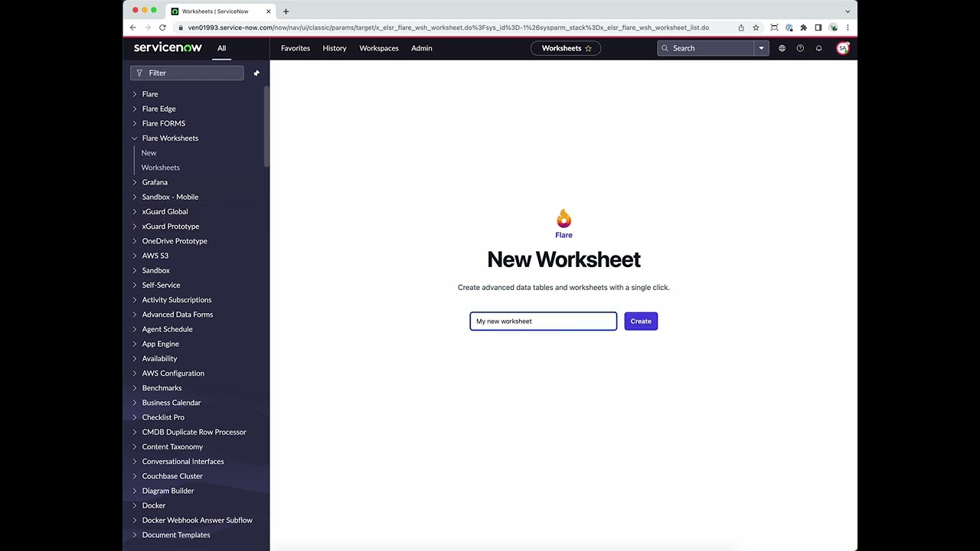Screen dimensions: 980x551
Task: Expand the AWS S3 module
Action: (x=135, y=256)
